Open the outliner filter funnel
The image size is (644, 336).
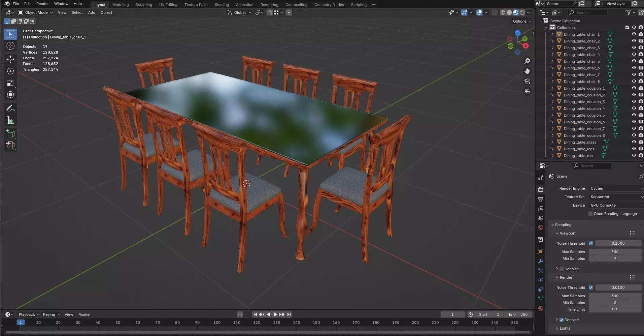pos(629,12)
